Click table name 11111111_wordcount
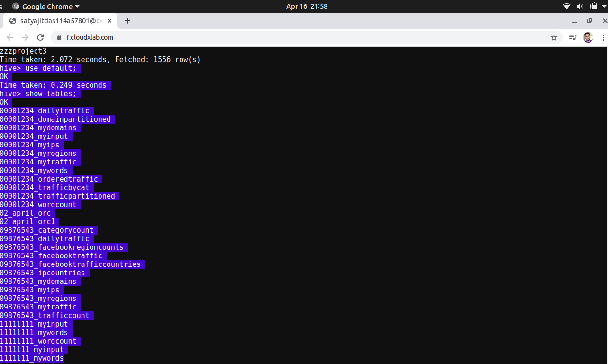This screenshot has width=608, height=364. 38,341
